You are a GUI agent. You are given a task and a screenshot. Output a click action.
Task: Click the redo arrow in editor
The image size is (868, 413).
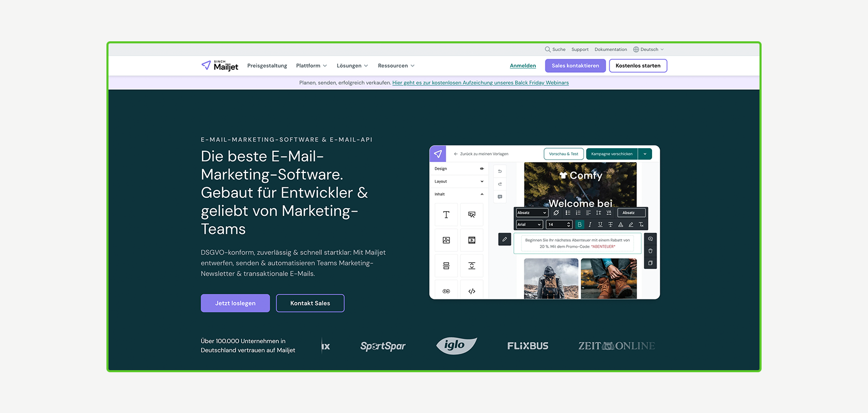point(500,184)
